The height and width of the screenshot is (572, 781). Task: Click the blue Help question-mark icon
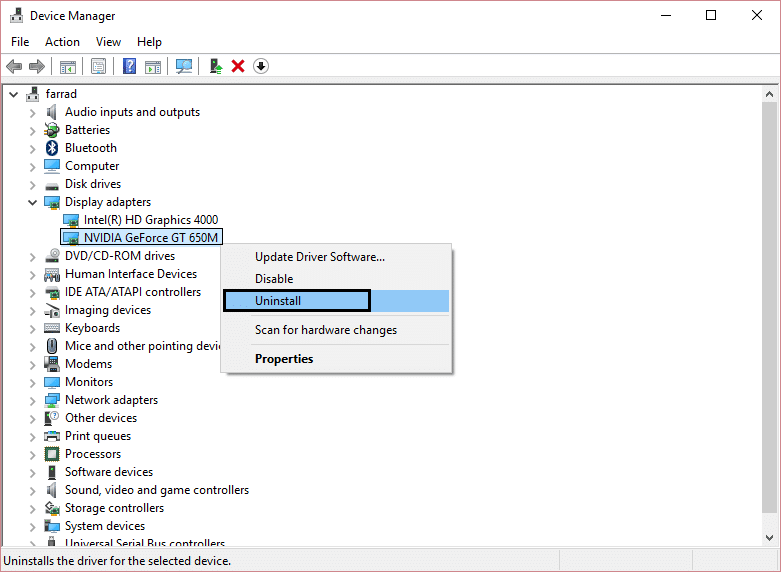point(130,66)
